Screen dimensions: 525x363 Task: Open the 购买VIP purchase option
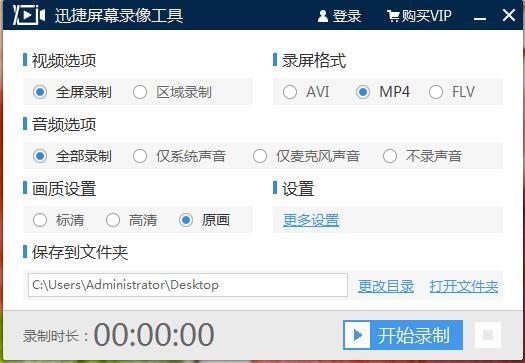click(x=426, y=16)
